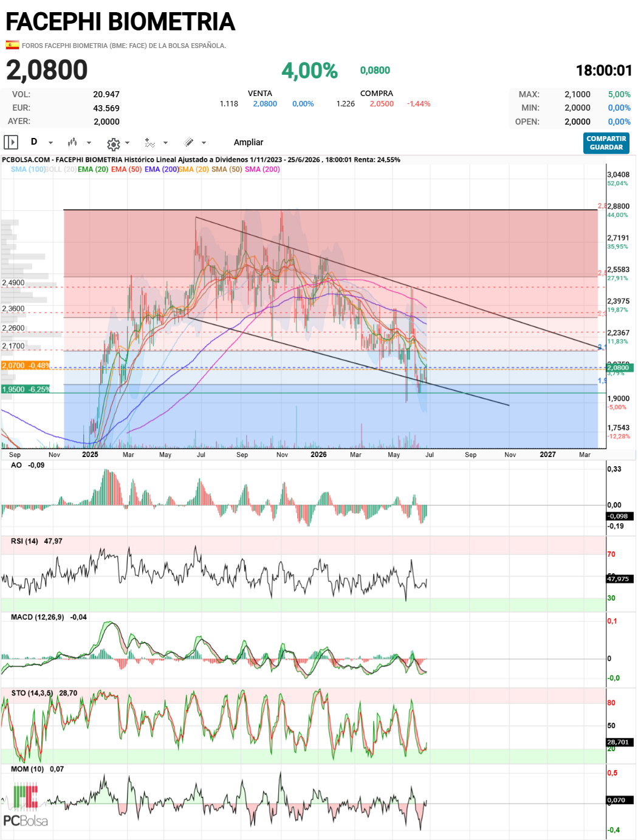Screen dimensions: 638x840
Task: Click the 3,0408 price axis label
Action: 618,174
